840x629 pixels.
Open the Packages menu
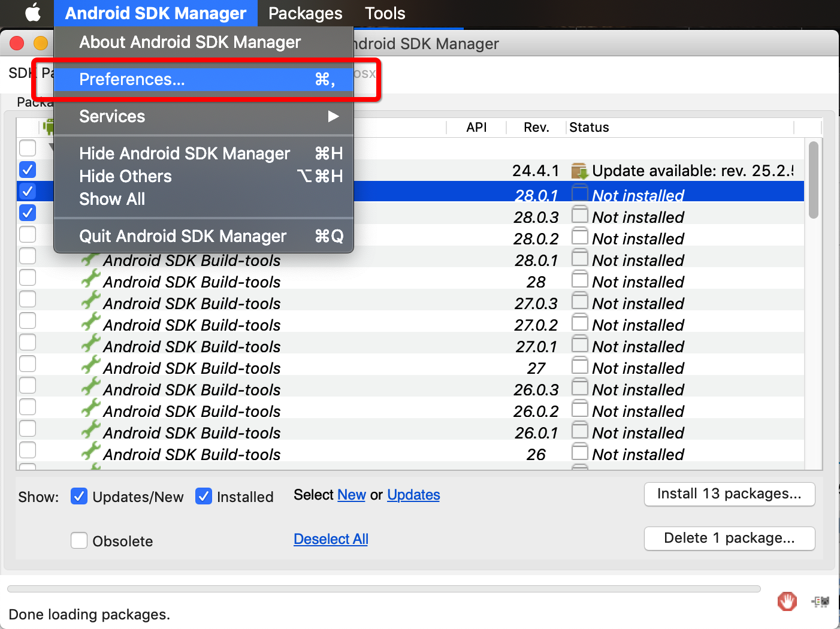[306, 13]
